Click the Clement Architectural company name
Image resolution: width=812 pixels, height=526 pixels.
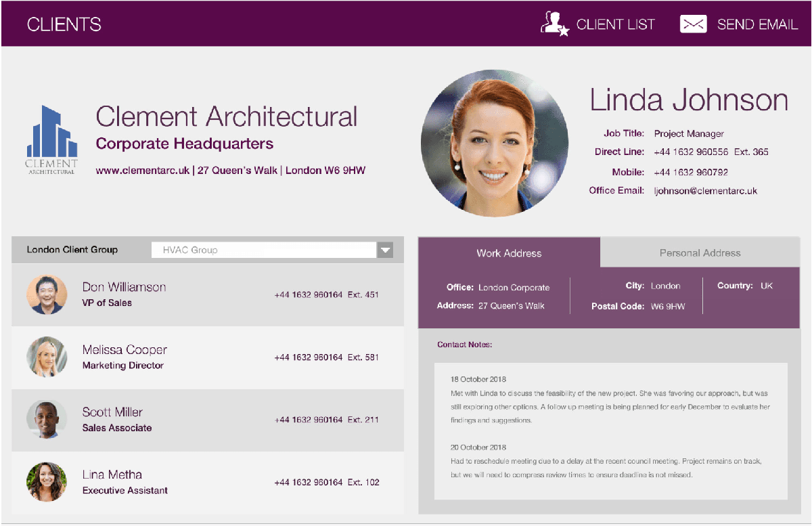[226, 116]
